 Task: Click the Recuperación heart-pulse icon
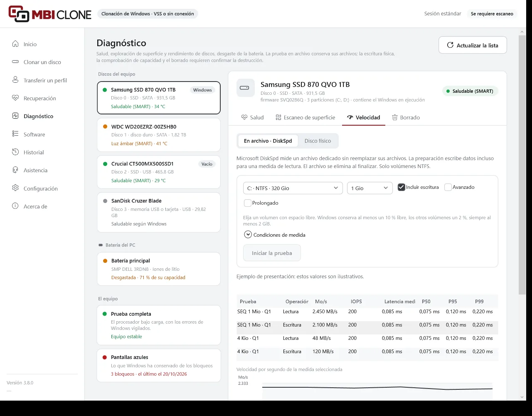coord(15,98)
